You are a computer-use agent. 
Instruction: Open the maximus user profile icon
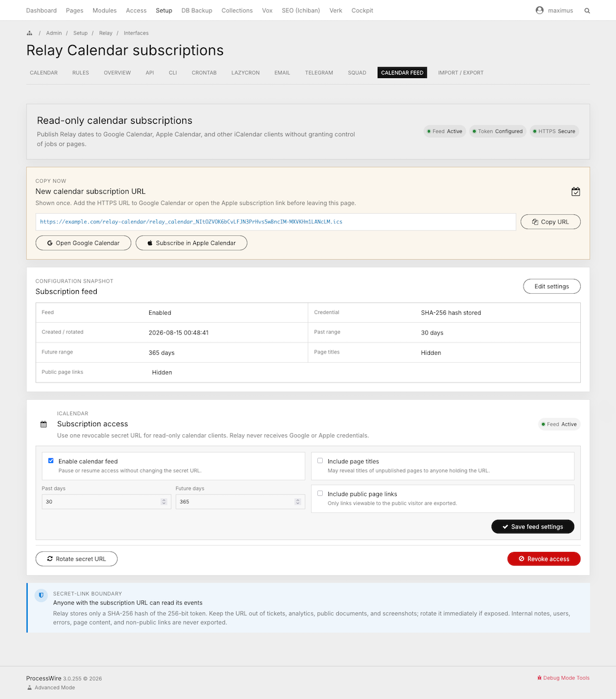[539, 10]
